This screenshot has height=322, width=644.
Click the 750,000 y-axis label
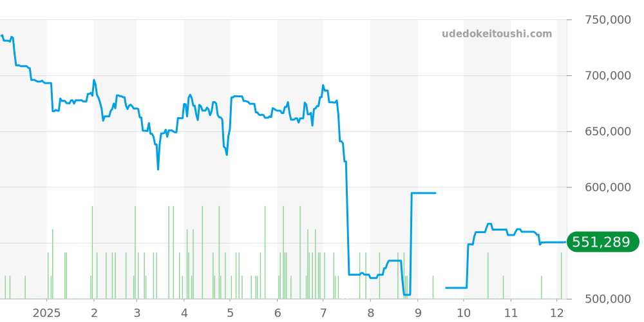point(607,20)
